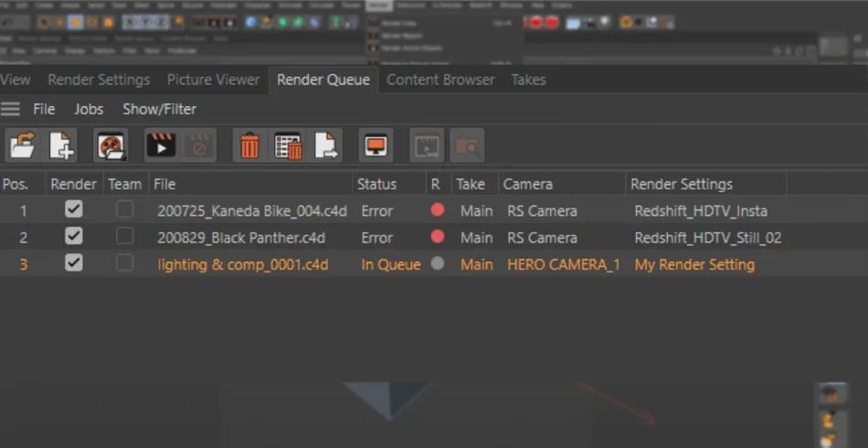Start rendering with the clapperboard play icon
The image size is (868, 448).
(x=161, y=145)
